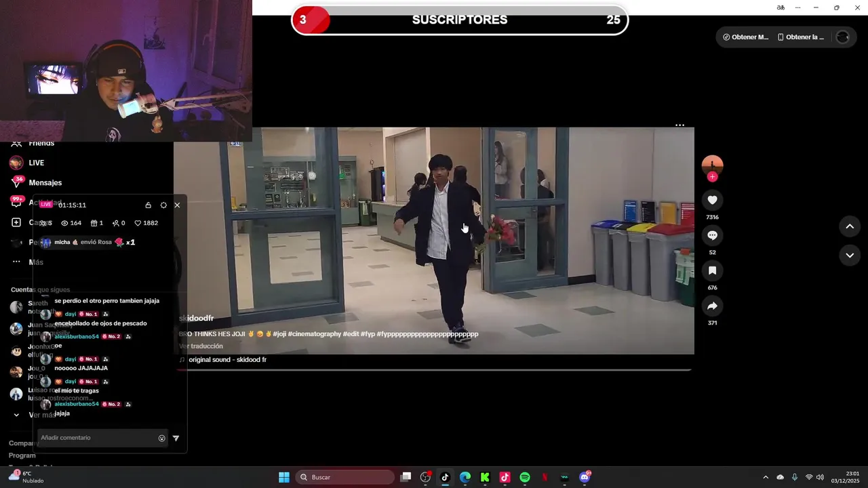Image resolution: width=868 pixels, height=488 pixels.
Task: Open the Windows Start button
Action: pyautogui.click(x=284, y=477)
